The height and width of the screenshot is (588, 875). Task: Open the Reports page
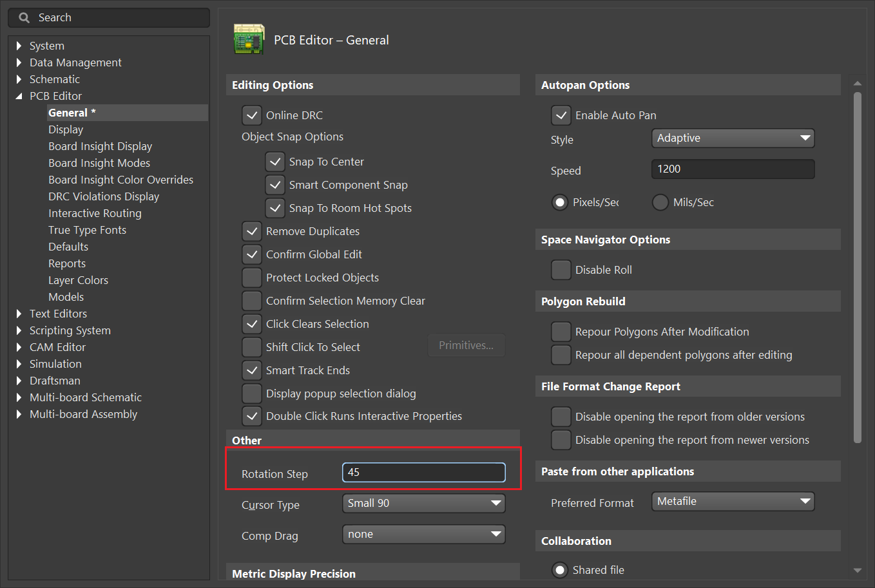(x=67, y=263)
